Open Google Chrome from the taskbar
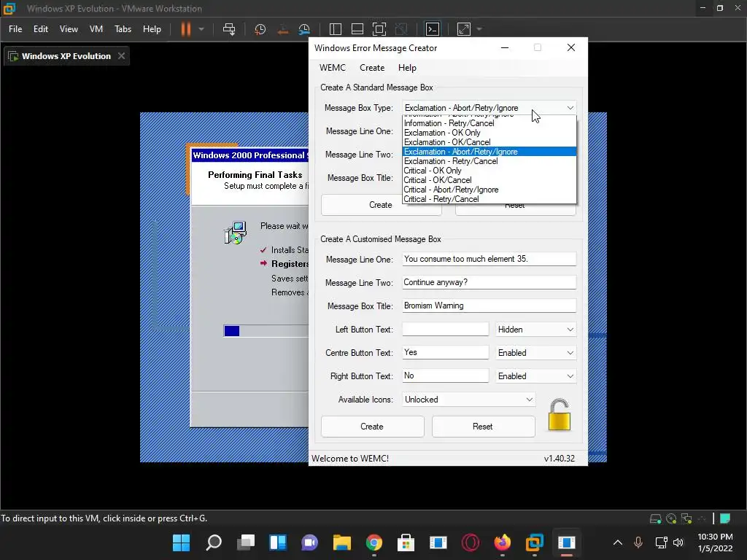 (x=374, y=542)
